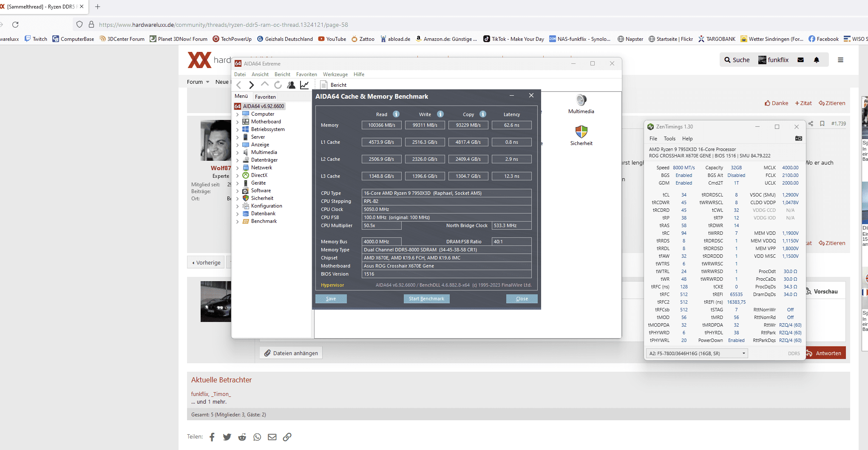Click Suche search button on forum
The height and width of the screenshot is (450, 868).
[737, 60]
